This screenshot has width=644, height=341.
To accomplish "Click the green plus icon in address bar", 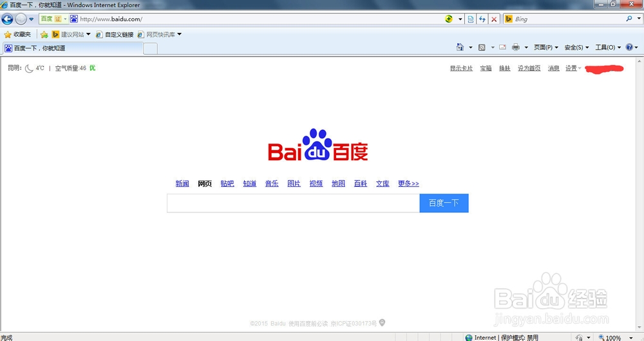I will pyautogui.click(x=448, y=19).
